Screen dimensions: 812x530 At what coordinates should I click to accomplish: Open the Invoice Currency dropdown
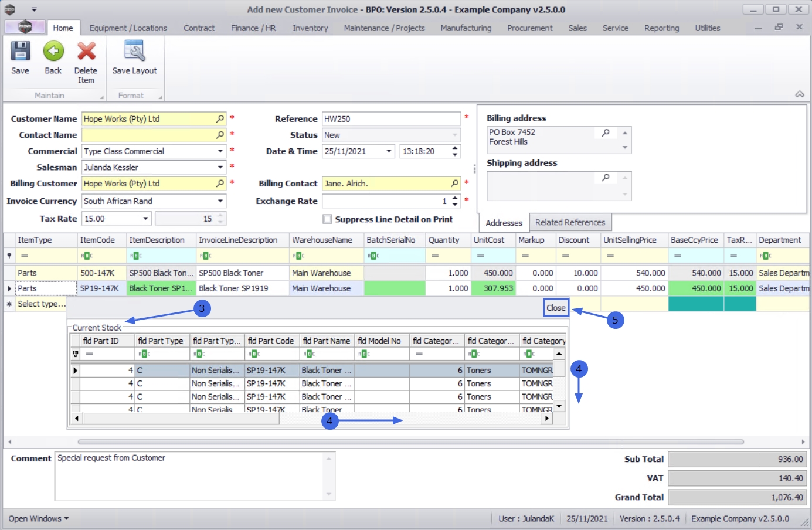pos(220,201)
